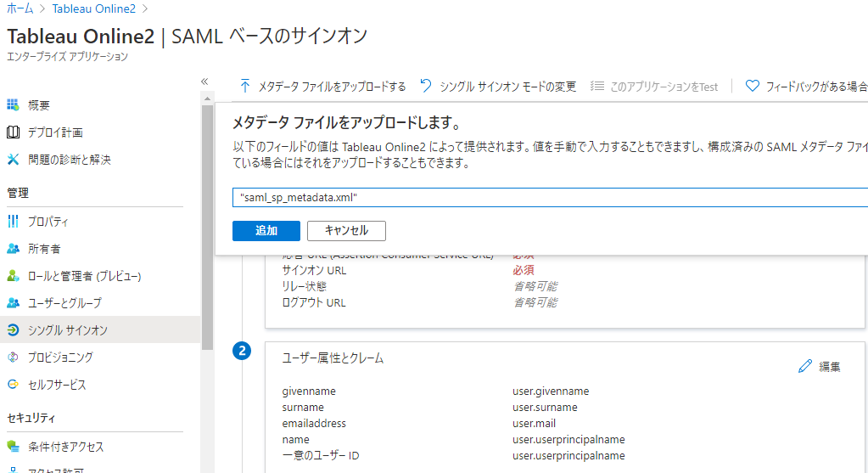Open プロビジョニング menu item
Screen dimensions: 868x473
click(x=60, y=358)
